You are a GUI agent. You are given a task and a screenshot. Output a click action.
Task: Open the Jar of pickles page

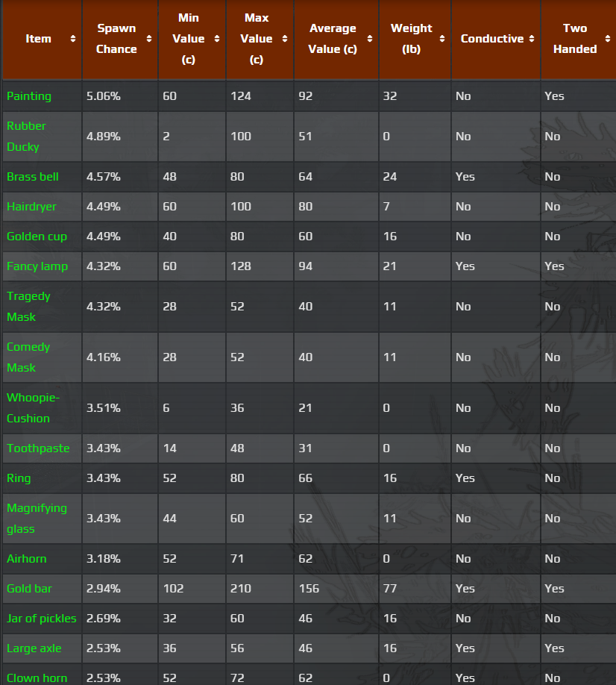point(42,619)
